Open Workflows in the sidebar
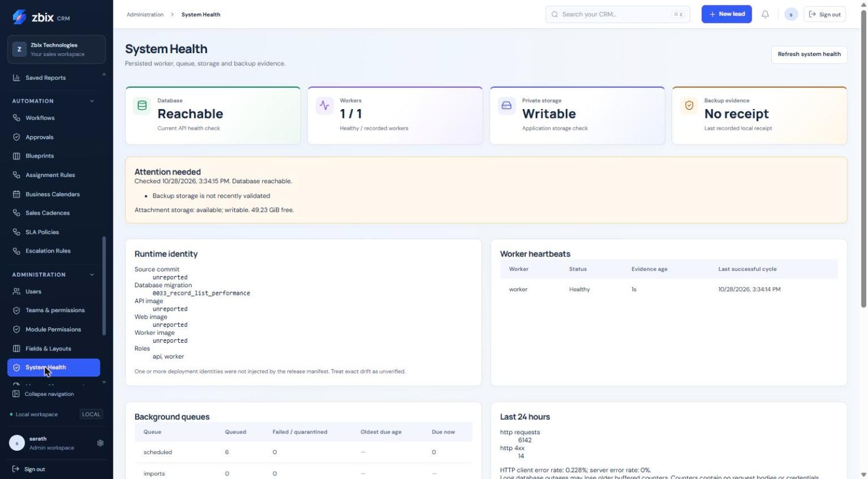The height and width of the screenshot is (479, 868). point(54,118)
